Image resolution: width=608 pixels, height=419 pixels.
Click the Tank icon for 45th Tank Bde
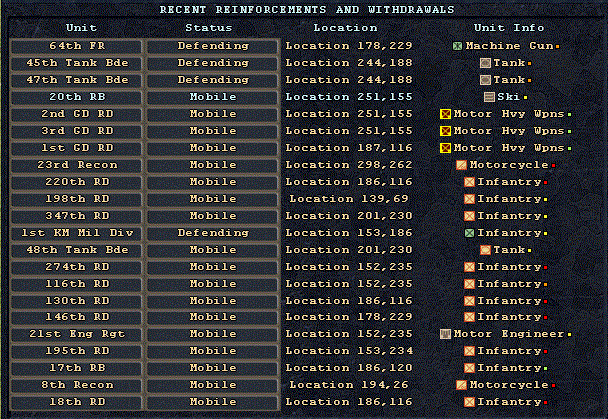coord(485,63)
